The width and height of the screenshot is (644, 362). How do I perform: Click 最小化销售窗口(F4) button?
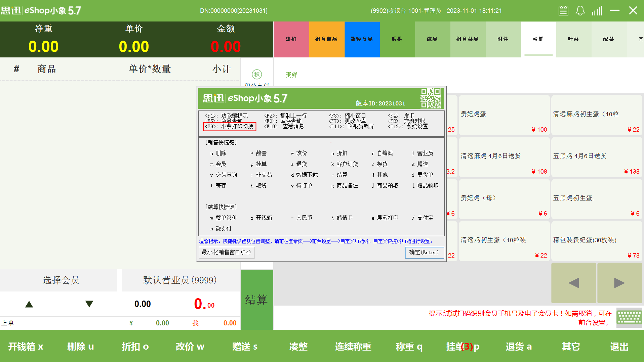(x=227, y=253)
